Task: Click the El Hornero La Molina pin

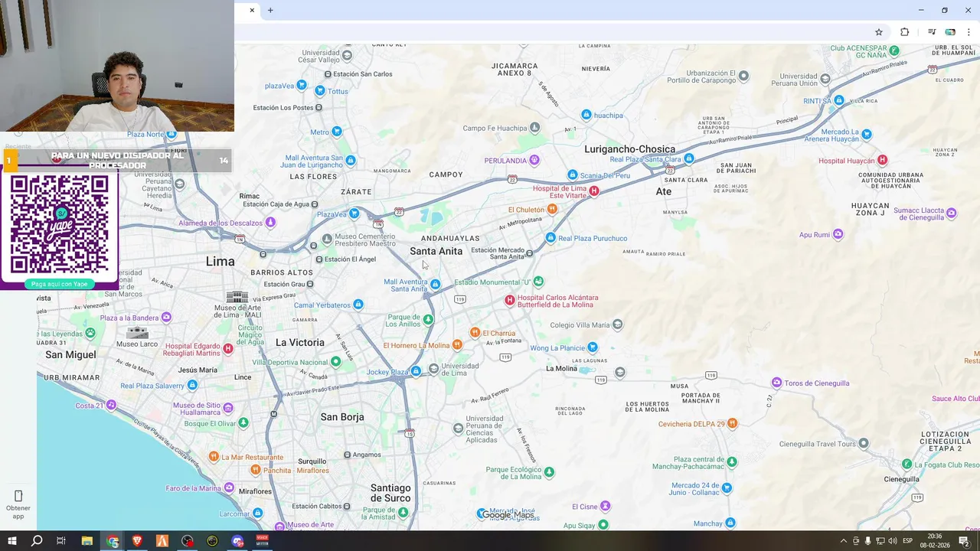Action: click(457, 345)
